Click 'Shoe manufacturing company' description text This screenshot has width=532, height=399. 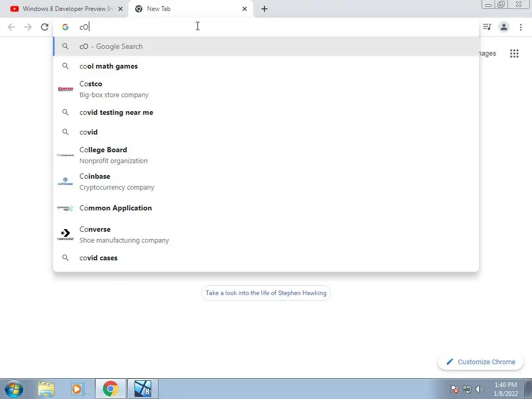124,240
